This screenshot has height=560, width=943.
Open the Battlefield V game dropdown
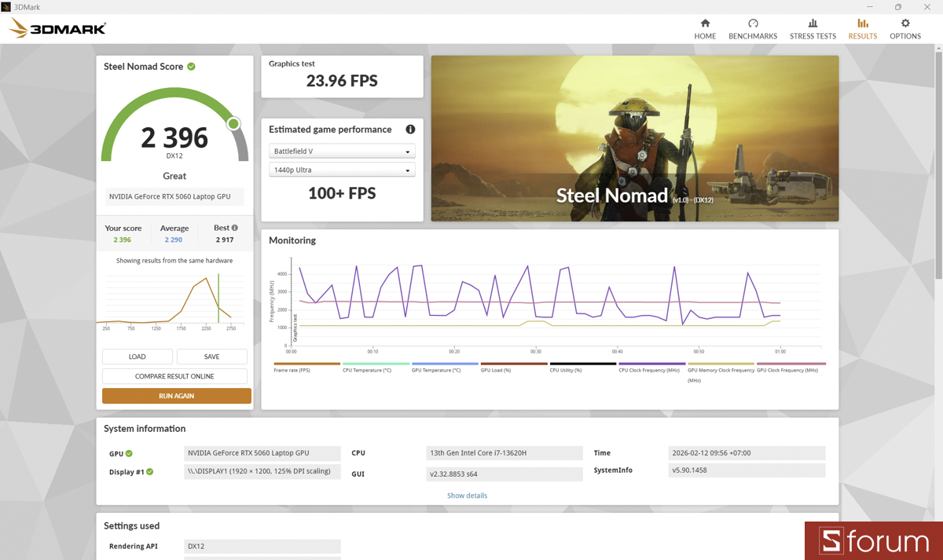point(342,151)
